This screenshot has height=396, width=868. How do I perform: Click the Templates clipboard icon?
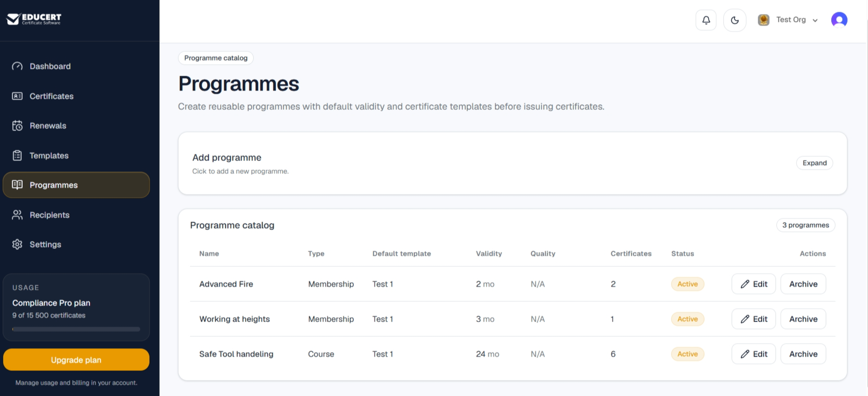[x=17, y=156]
